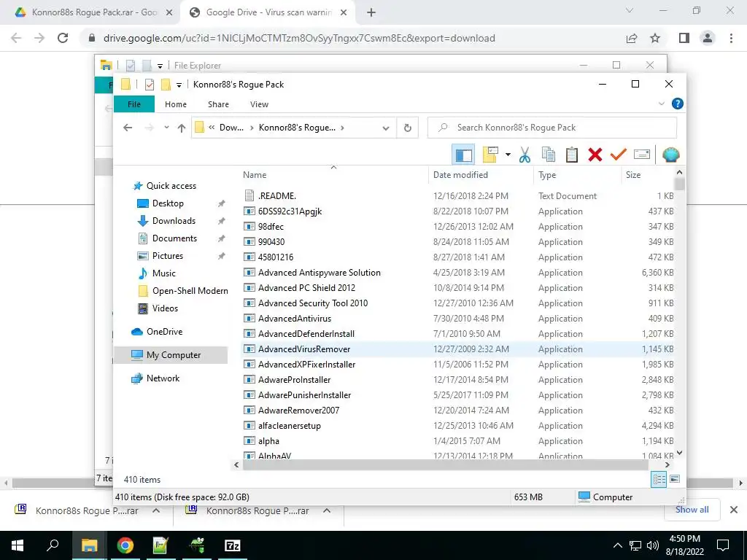Click the blue shell icon in toolbar
Viewport: 747px width, 560px height.
pyautogui.click(x=671, y=155)
